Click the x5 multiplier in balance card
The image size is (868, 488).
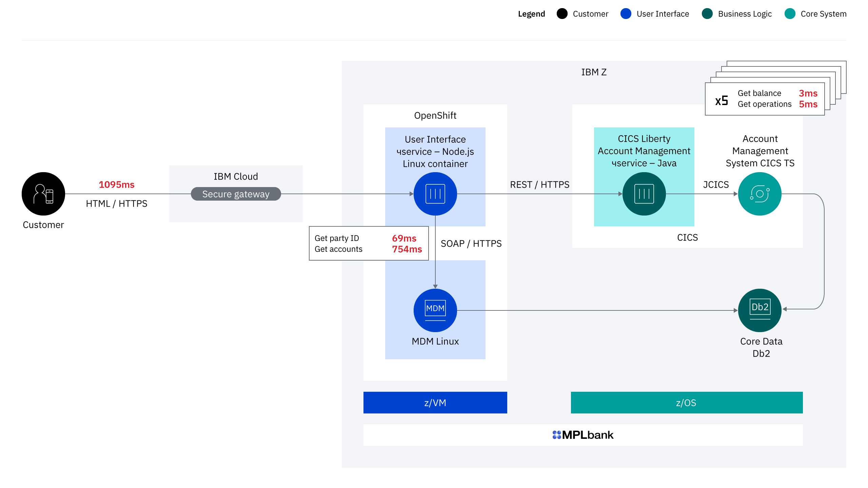722,101
